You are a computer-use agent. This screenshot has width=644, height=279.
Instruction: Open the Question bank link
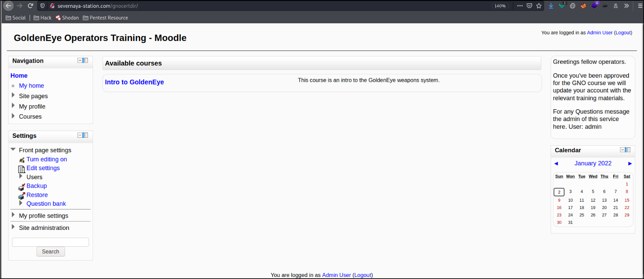point(46,203)
